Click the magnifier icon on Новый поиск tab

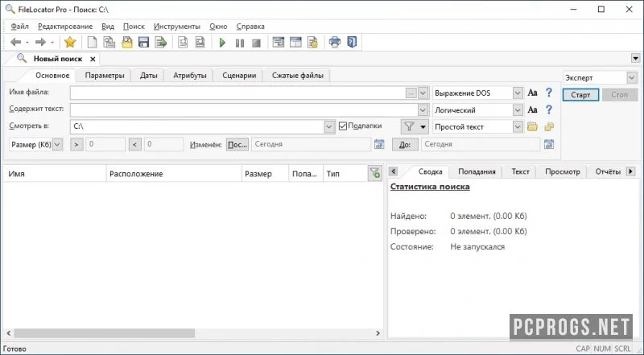click(22, 58)
